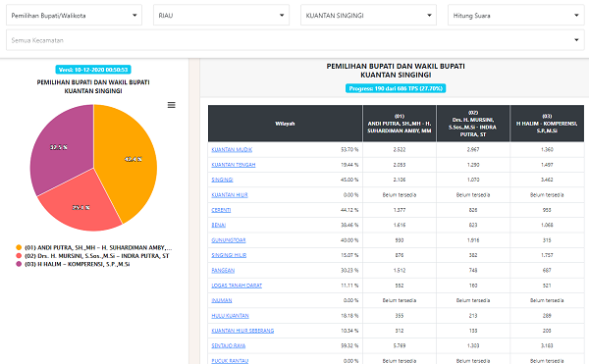This screenshot has width=589, height=364.
Task: Toggle purple legend marker for H Halim
Action: 19,264
